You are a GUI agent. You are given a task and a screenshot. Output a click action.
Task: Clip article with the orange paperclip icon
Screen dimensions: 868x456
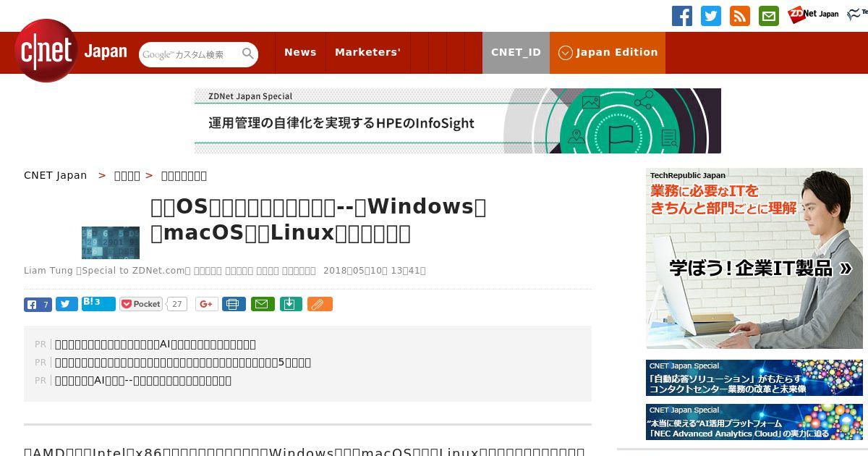[320, 305]
